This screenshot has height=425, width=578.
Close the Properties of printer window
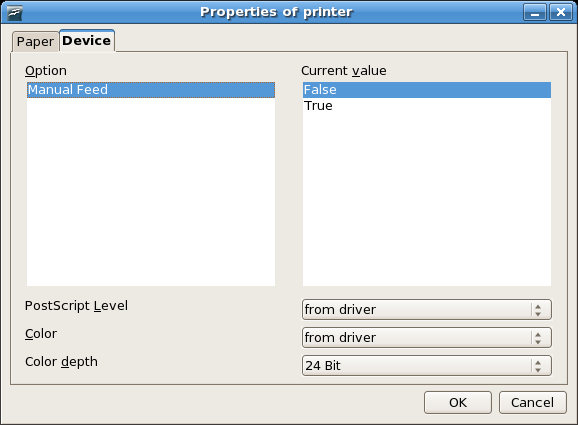tap(561, 13)
